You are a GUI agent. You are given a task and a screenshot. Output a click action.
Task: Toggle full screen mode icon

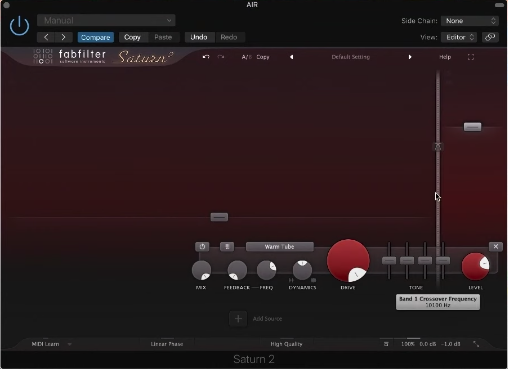[x=471, y=57]
